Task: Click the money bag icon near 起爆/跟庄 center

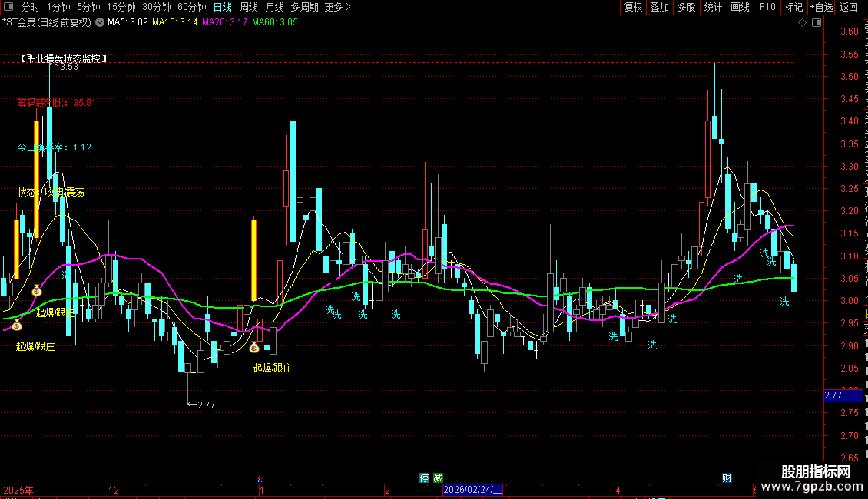Action: pos(254,348)
